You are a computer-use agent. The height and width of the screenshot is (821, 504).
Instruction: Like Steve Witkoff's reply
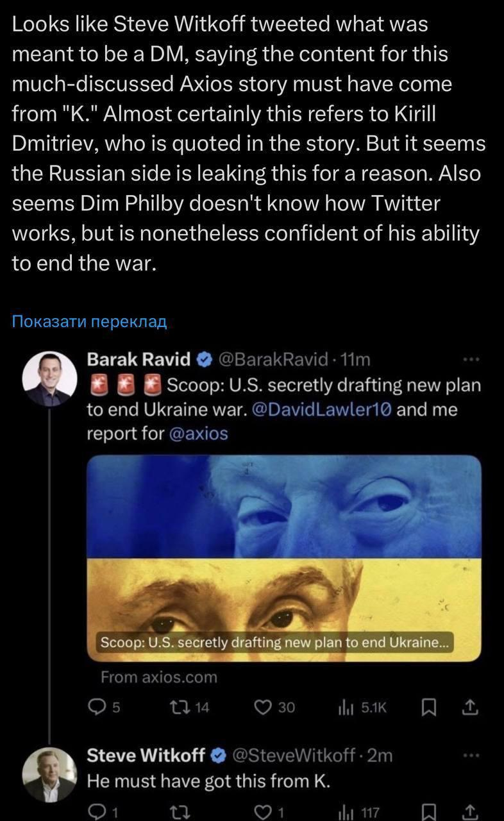click(x=262, y=813)
